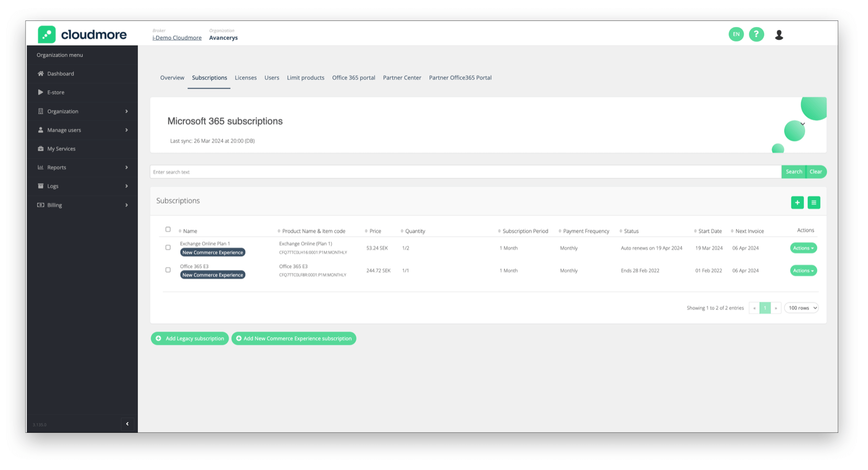This screenshot has width=868, height=470.
Task: Click the Organization building icon
Action: 40,111
